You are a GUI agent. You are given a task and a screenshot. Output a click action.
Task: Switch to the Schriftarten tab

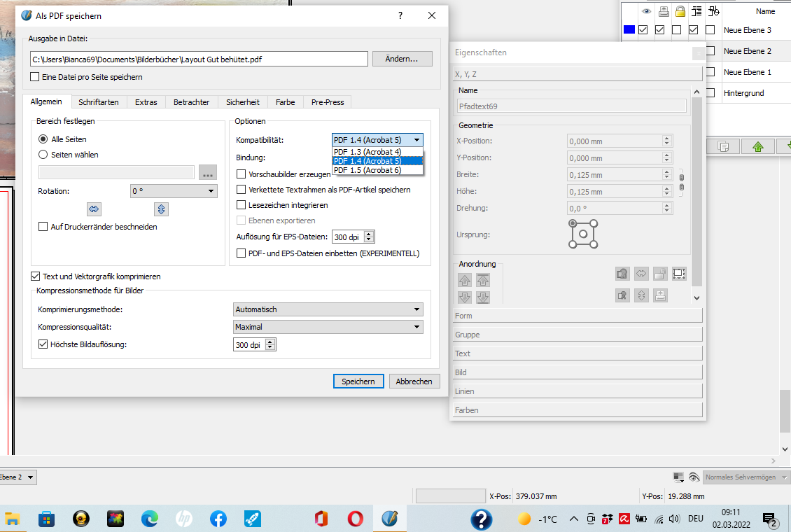tap(99, 102)
